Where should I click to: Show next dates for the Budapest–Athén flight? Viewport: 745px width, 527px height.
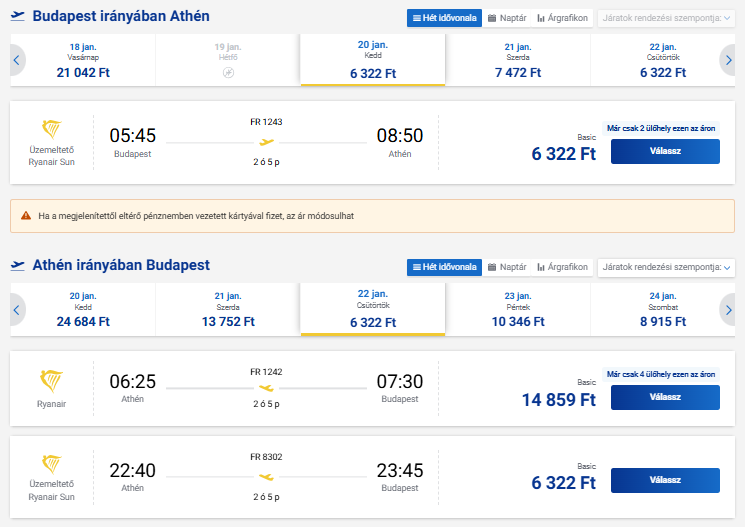727,61
